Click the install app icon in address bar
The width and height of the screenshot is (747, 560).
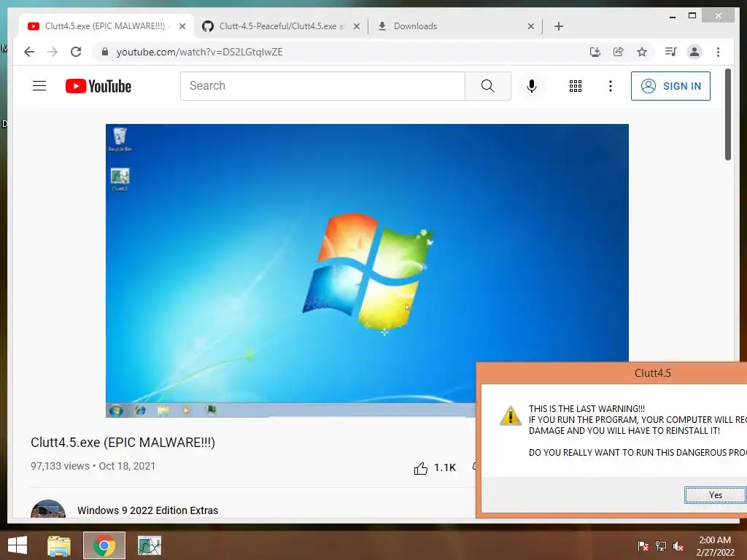point(595,52)
